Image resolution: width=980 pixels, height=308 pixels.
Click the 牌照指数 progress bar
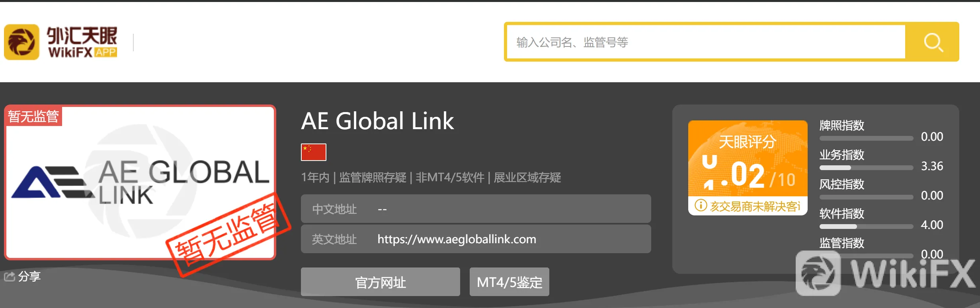(x=866, y=138)
